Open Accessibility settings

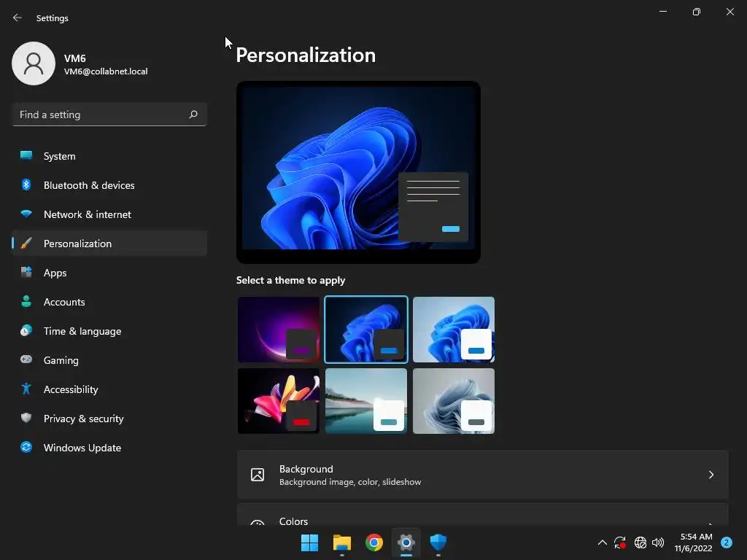(x=109, y=389)
